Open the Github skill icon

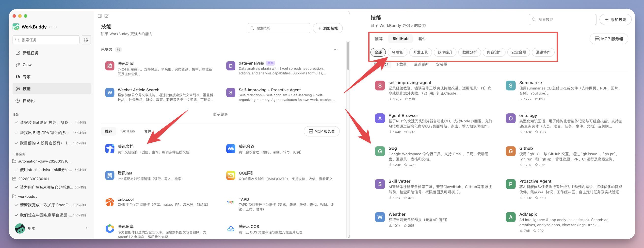tap(511, 151)
